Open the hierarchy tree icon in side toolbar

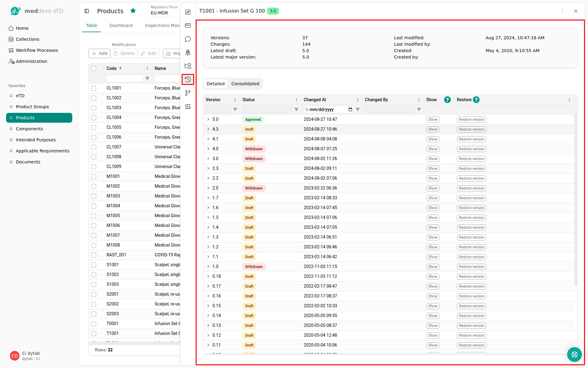pos(188,66)
